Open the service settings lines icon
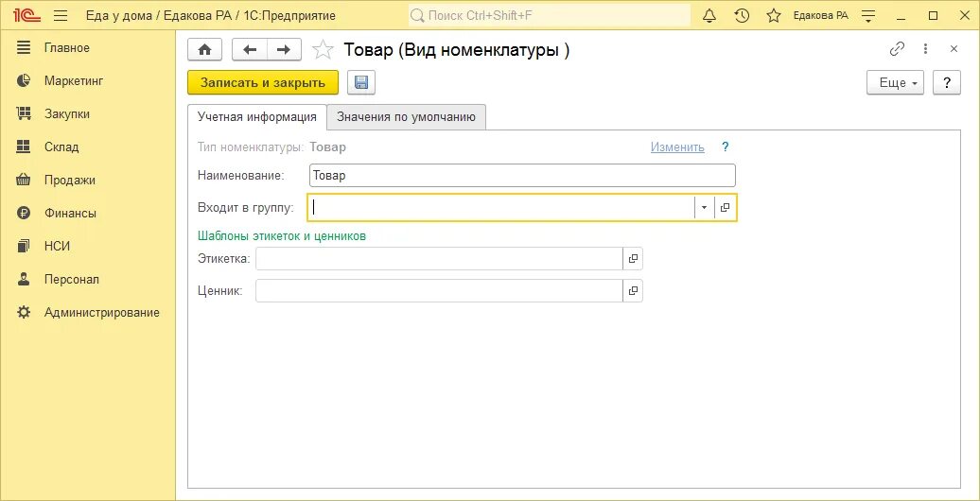This screenshot has width=980, height=501. point(868,16)
